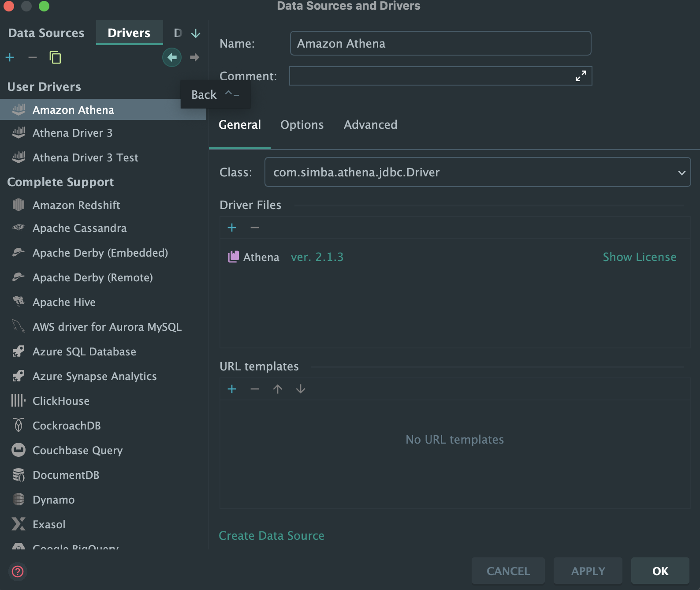Click the Show License link
700x590 pixels.
pyautogui.click(x=640, y=257)
